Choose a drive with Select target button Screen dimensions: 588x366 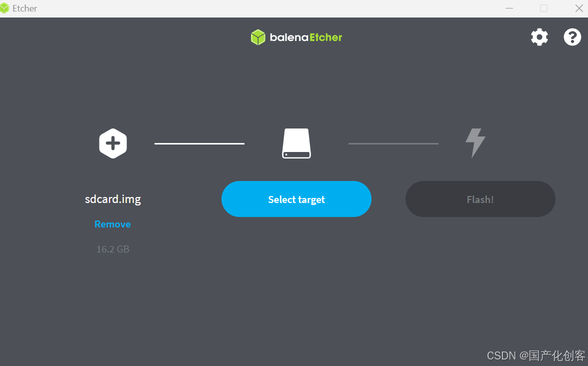click(296, 199)
